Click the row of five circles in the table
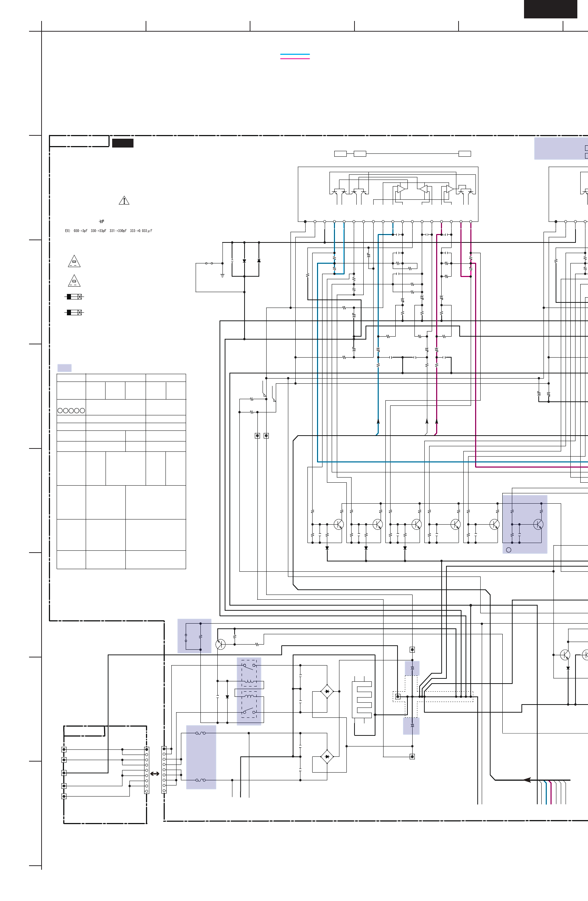 (x=71, y=410)
